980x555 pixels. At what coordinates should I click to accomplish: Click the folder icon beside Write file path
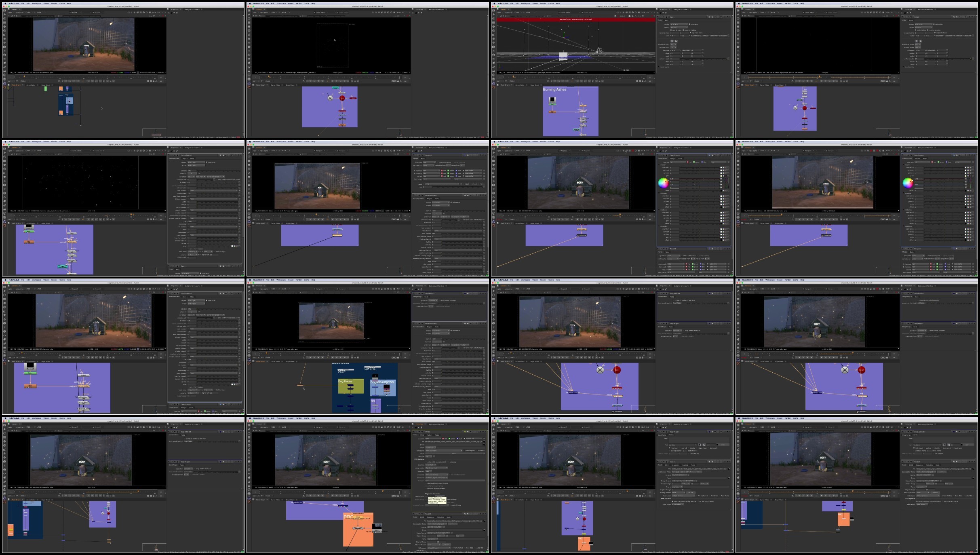click(x=484, y=441)
